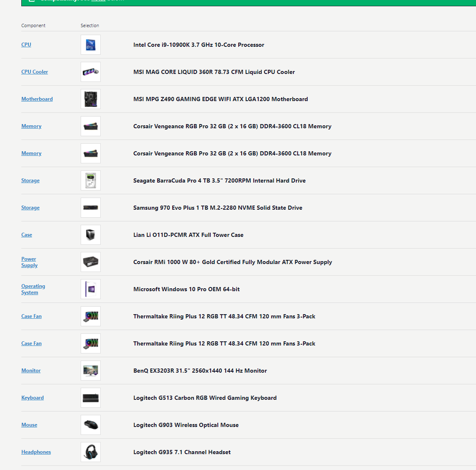
Task: Select MSI MAG CORE LIQUID 360R name
Action: click(x=214, y=72)
